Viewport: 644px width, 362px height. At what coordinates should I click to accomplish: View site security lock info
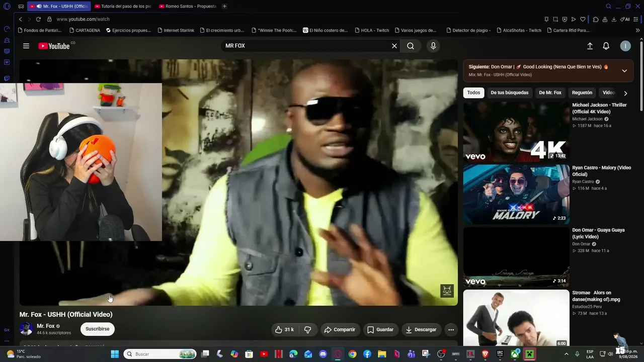(x=49, y=19)
